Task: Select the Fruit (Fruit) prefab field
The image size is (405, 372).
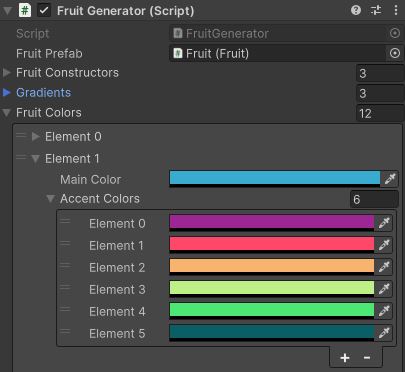Action: tap(278, 53)
